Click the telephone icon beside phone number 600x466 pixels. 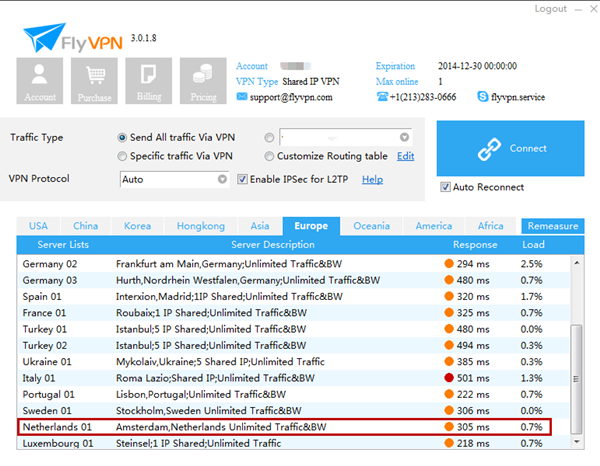coord(382,96)
